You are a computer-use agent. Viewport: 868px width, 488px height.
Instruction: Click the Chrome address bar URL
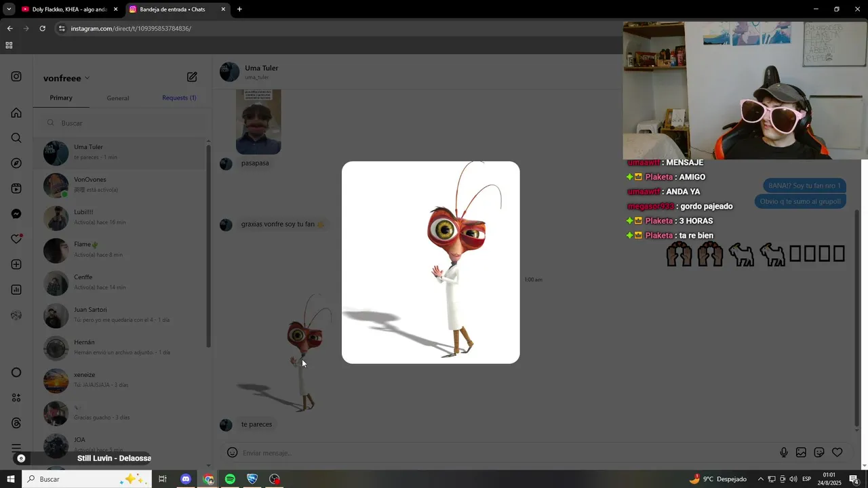point(131,28)
